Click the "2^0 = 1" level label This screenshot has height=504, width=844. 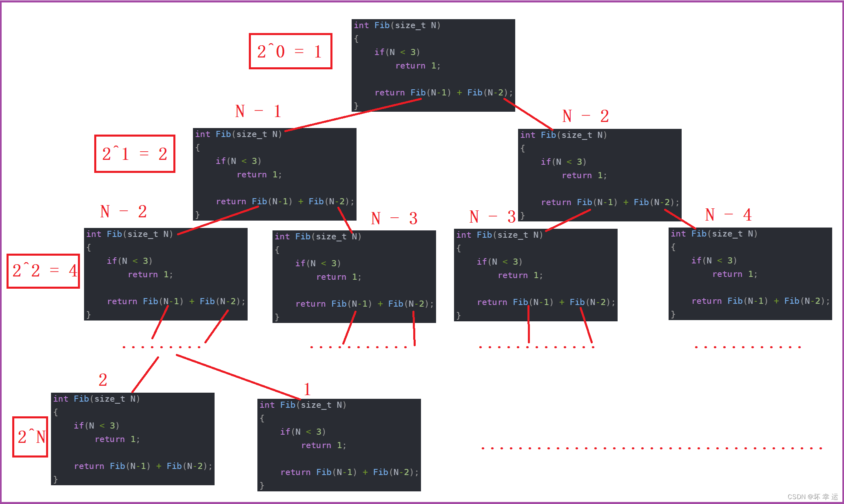click(x=290, y=51)
